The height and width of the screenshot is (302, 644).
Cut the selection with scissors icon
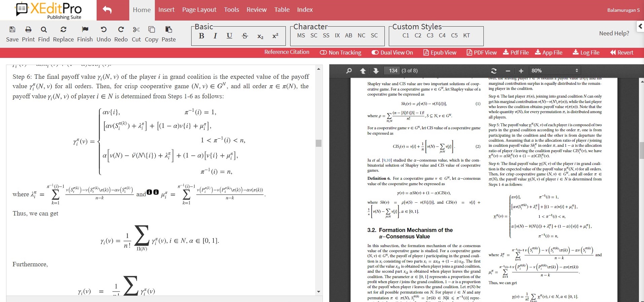tap(136, 30)
